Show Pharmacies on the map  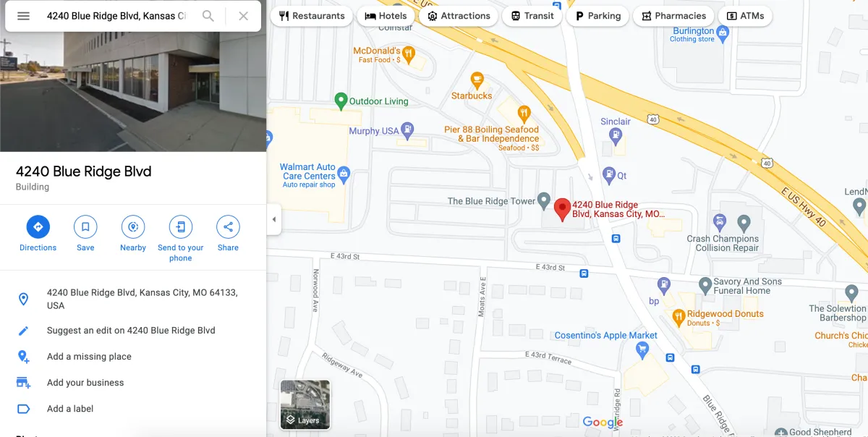(673, 16)
